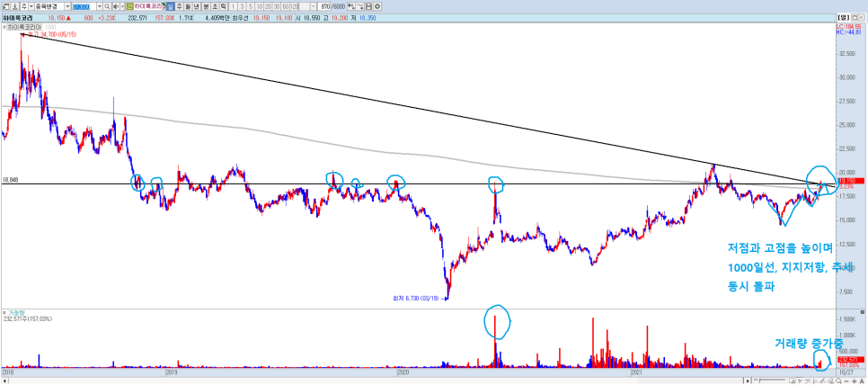This screenshot has height=385, width=868.
Task: Click the [일] badge at top right
Action: tap(844, 18)
